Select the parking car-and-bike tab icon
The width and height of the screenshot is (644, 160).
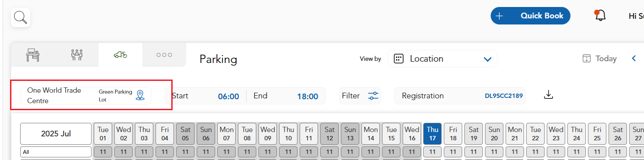pyautogui.click(x=120, y=55)
